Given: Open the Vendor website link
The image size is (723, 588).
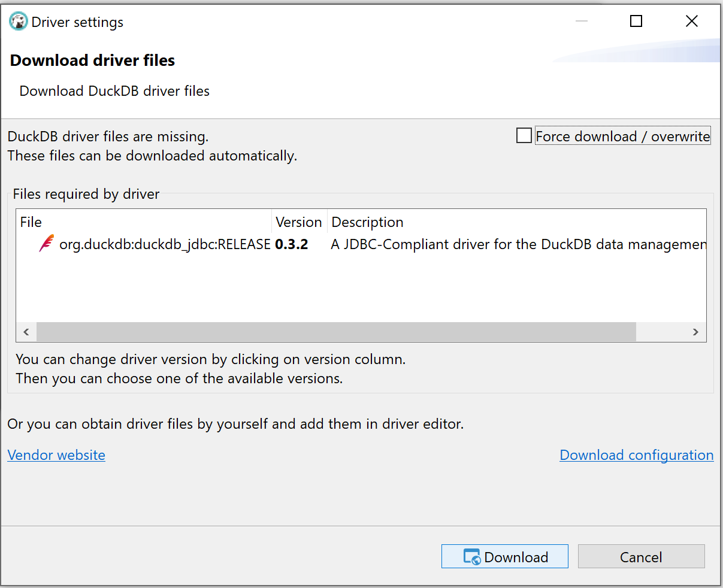Looking at the screenshot, I should [x=56, y=455].
